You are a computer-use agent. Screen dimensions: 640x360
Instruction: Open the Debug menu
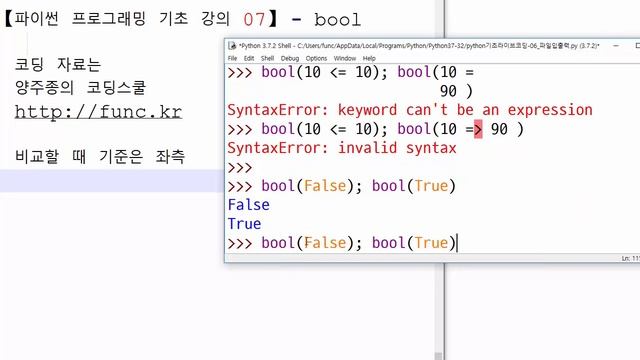tap(290, 58)
